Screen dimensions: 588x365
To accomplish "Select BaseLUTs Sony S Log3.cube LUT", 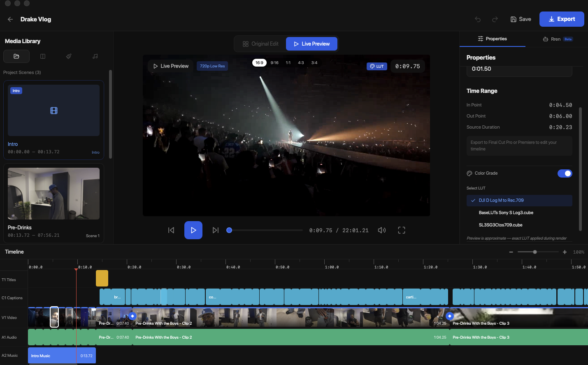I will 506,213.
